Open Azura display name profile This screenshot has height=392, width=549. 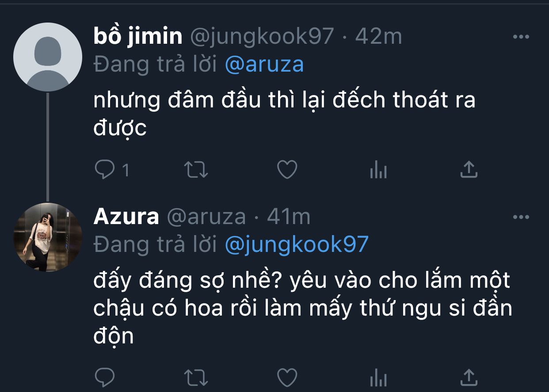[x=126, y=217]
